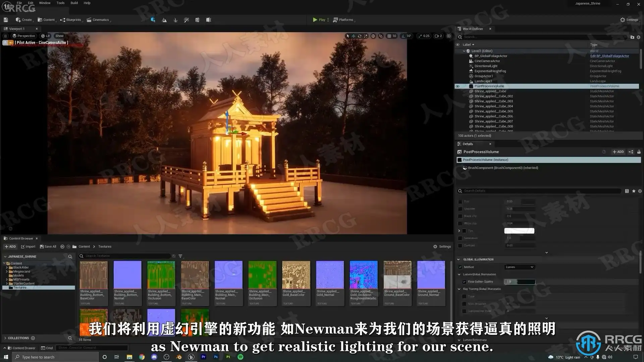
Task: Launch Unreal Engine from Windows taskbar
Action: point(191,357)
